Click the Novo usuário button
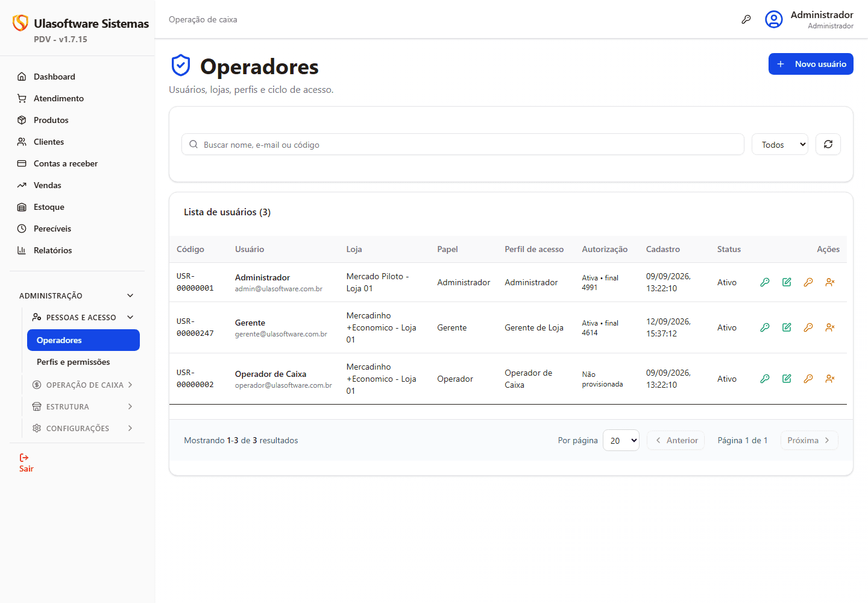The width and height of the screenshot is (868, 603). click(811, 64)
